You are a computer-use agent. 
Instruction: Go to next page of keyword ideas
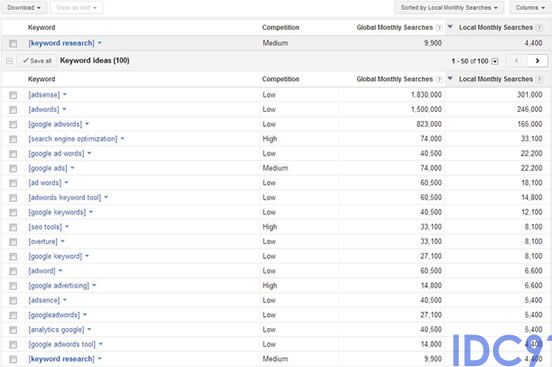tap(537, 61)
